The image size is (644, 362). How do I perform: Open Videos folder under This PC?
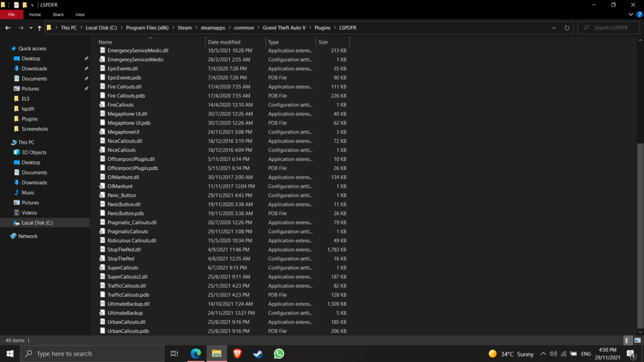click(29, 213)
